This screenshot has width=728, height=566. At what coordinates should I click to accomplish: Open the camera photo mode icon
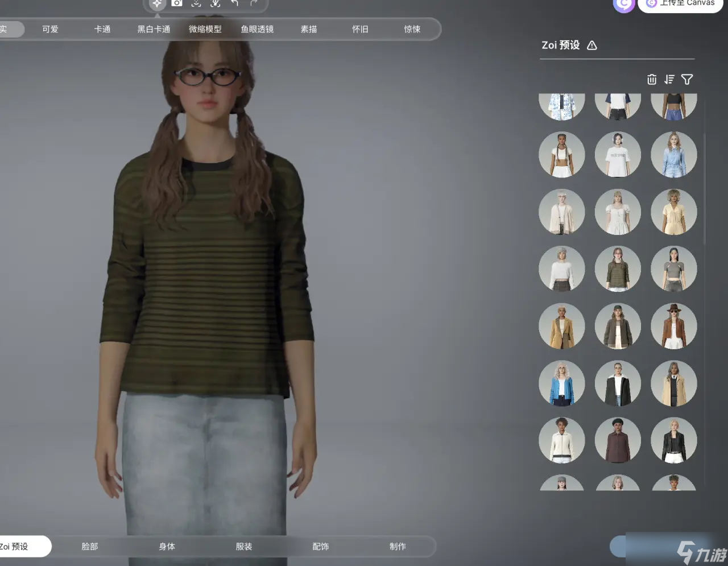[x=177, y=3]
